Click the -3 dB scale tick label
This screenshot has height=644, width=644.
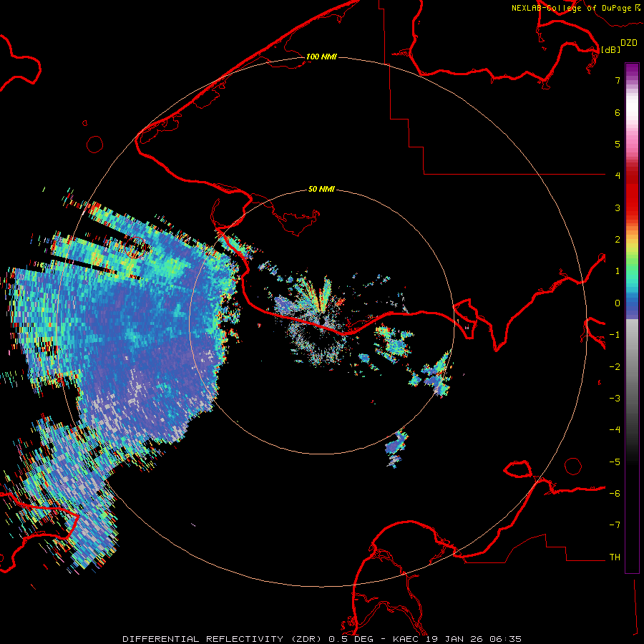(615, 399)
